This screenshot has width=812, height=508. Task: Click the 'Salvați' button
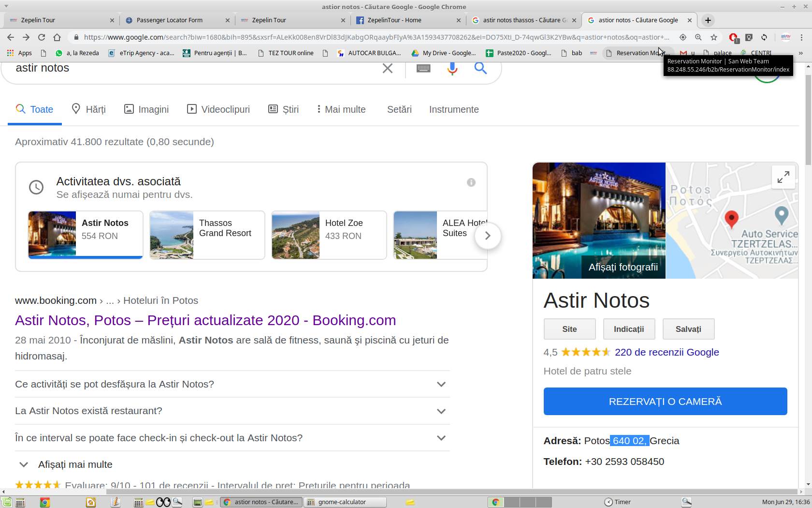point(688,329)
